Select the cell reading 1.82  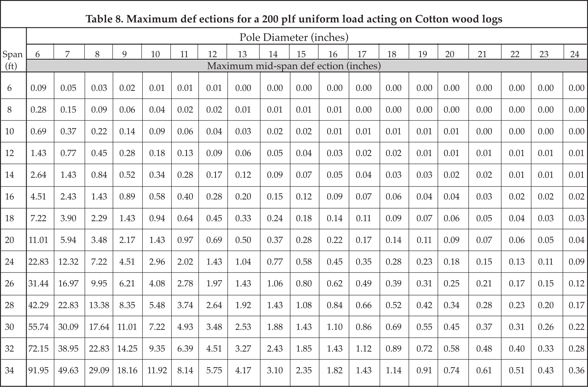pyautogui.click(x=335, y=370)
